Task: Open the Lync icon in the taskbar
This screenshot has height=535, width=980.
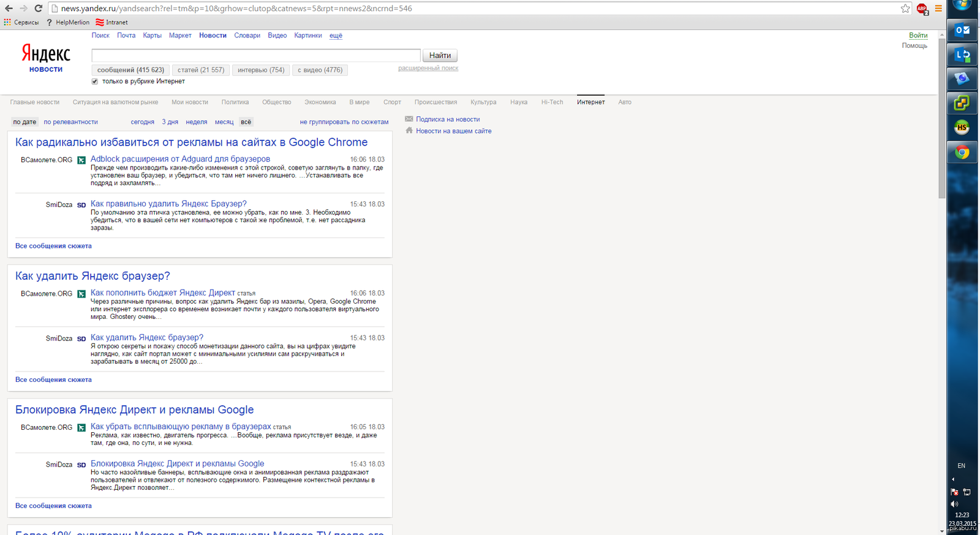Action: [962, 55]
